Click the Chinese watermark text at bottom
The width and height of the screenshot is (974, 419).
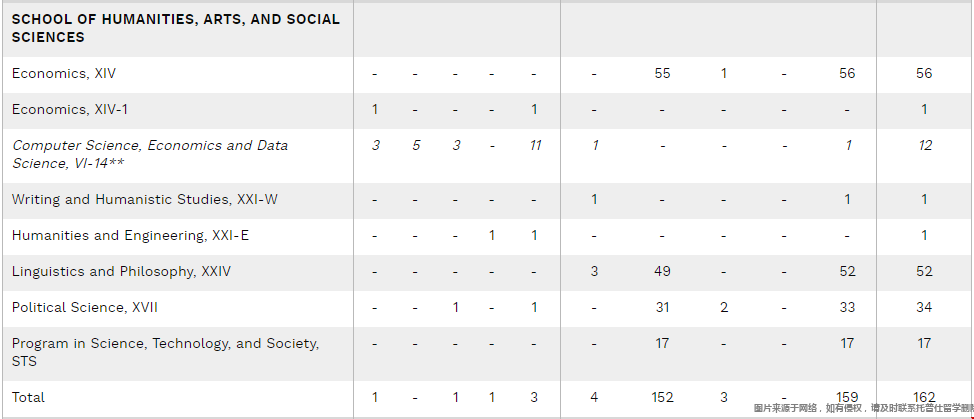pos(863,408)
